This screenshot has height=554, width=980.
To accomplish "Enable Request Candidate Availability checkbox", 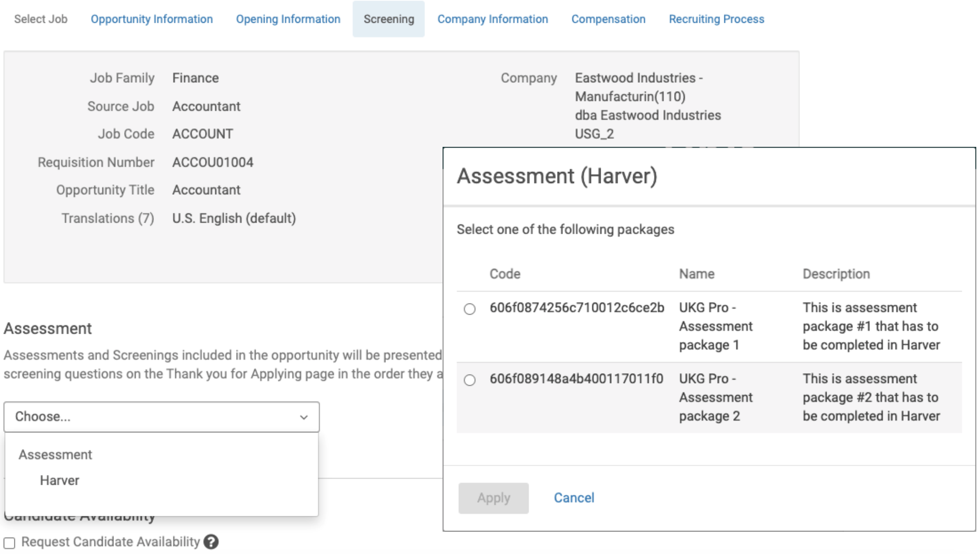I will [9, 543].
